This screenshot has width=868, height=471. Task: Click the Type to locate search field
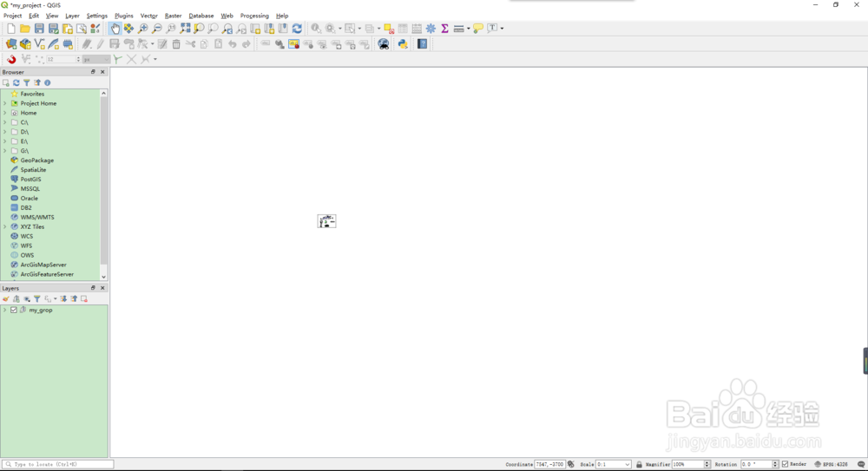tap(57, 464)
